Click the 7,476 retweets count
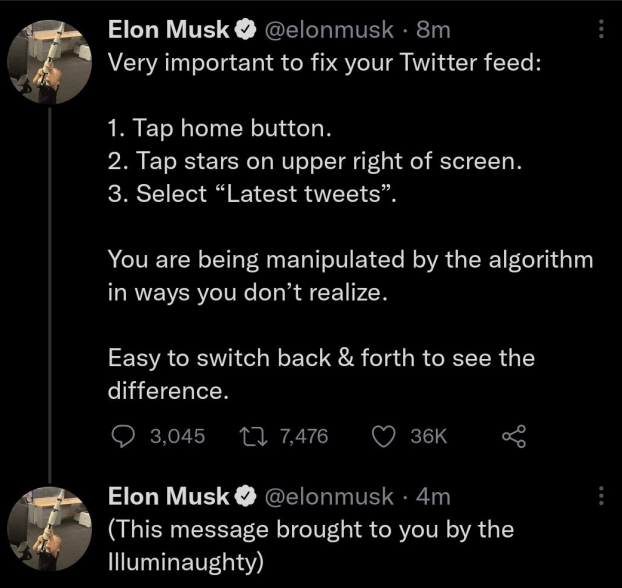Image resolution: width=622 pixels, height=588 pixels. click(x=305, y=436)
